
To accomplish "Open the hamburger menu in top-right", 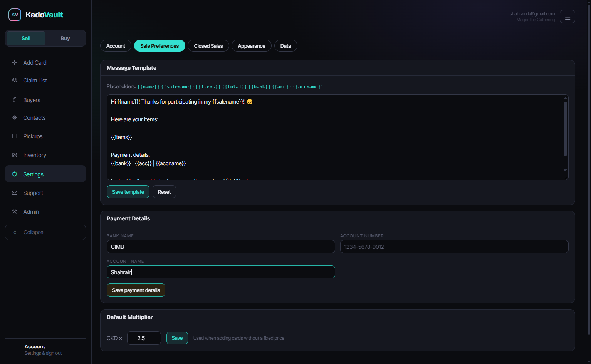I will pos(567,17).
